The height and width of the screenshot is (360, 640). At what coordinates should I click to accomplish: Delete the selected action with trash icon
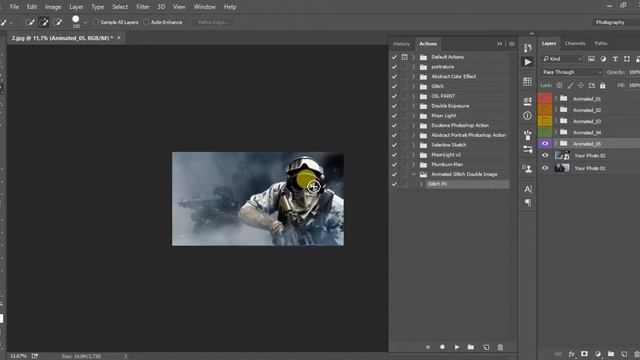(500, 347)
